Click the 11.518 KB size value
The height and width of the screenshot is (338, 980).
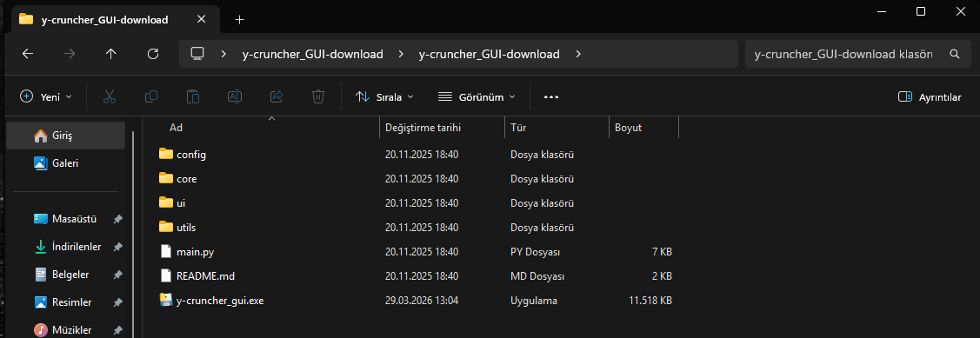650,301
